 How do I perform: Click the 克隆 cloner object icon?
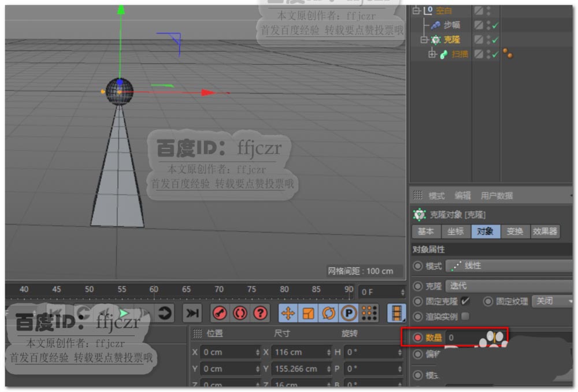coord(436,40)
